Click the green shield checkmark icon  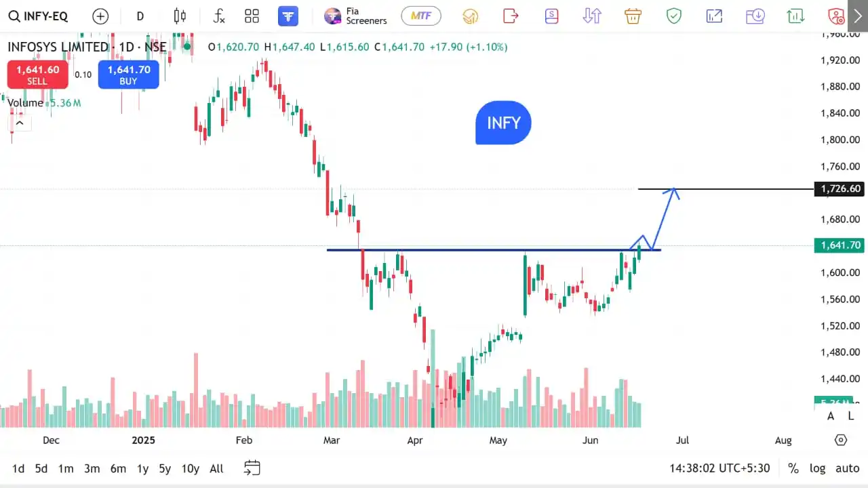tap(673, 16)
